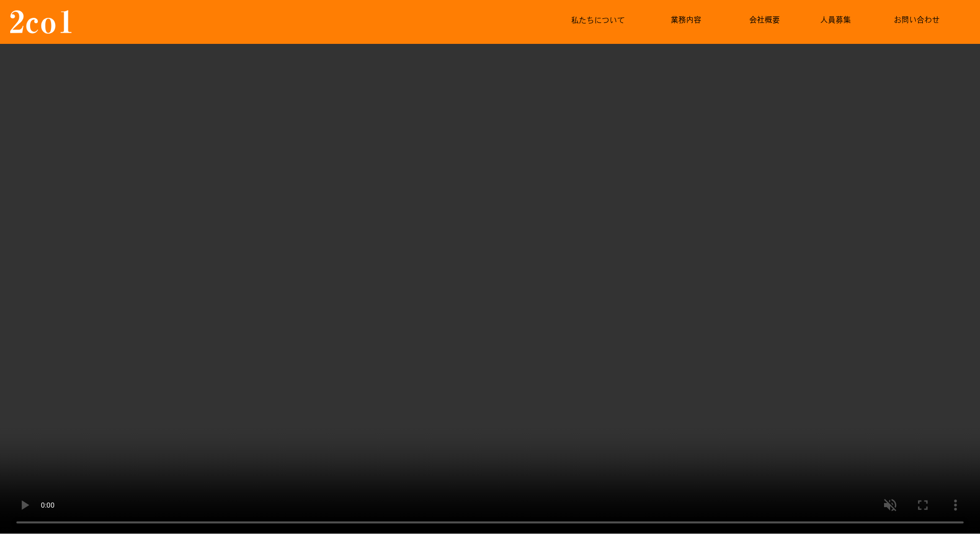Image resolution: width=980 pixels, height=551 pixels.
Task: Click the start of the video progress bar
Action: 18,522
